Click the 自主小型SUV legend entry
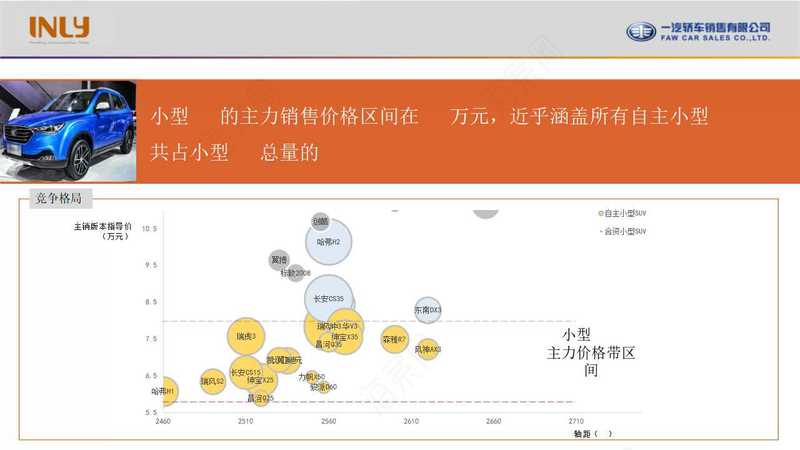This screenshot has height=450, width=800. click(x=622, y=213)
